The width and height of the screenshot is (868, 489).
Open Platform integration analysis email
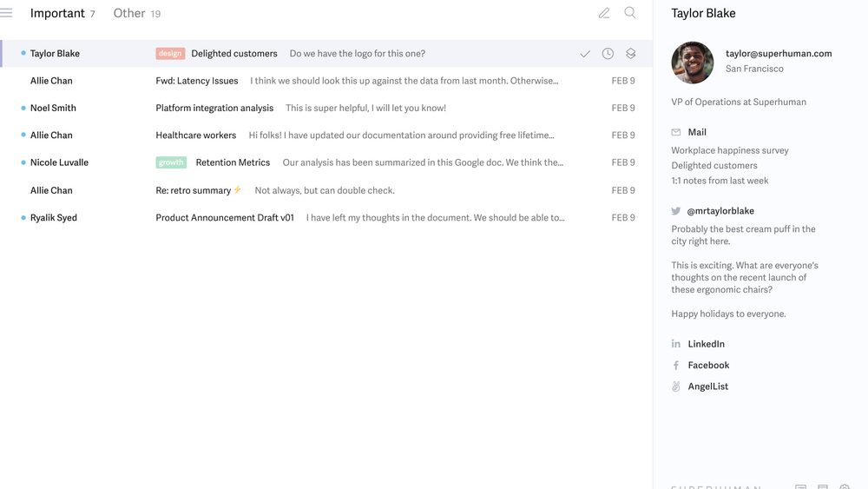click(214, 109)
